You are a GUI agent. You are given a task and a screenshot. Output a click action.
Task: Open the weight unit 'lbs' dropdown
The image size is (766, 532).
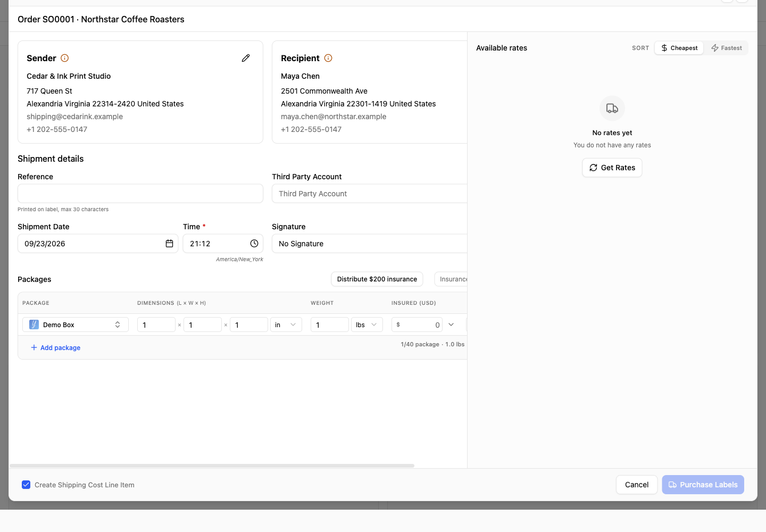[367, 325]
